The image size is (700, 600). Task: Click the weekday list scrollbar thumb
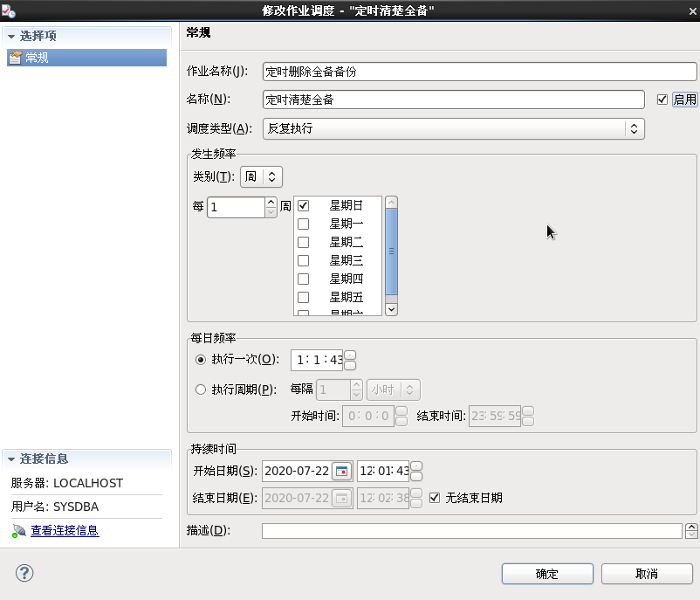click(x=392, y=251)
